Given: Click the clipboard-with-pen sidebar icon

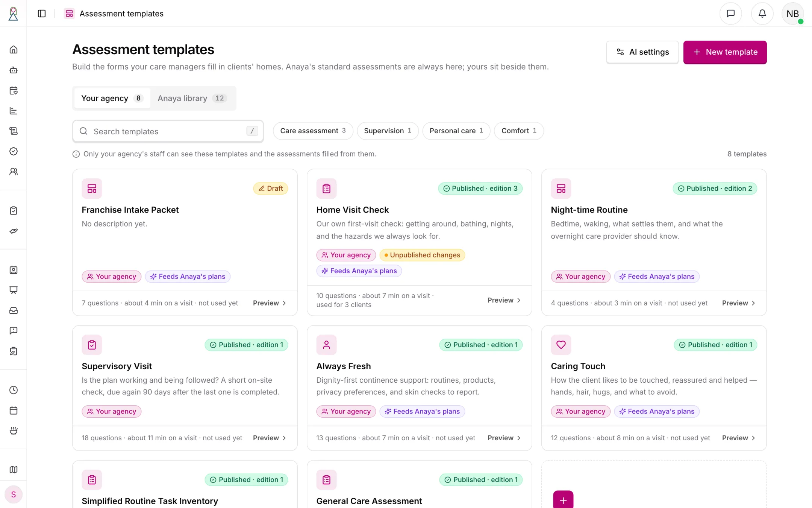Looking at the screenshot, I should [14, 351].
